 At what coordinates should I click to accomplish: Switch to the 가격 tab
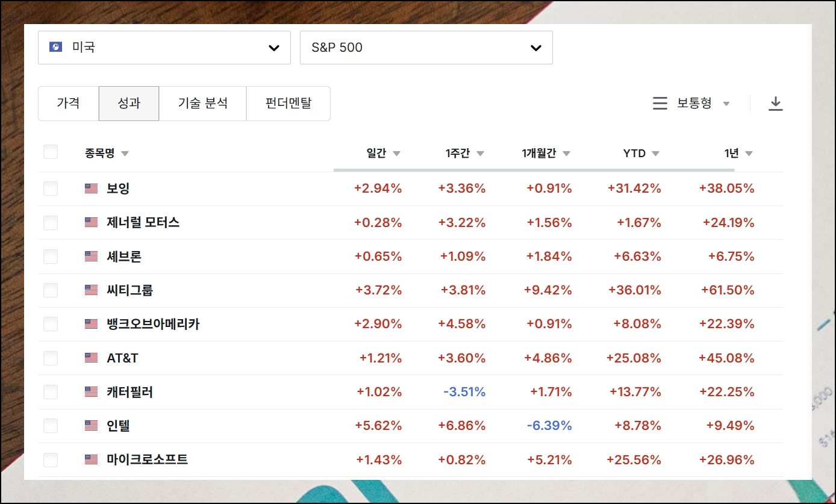click(68, 104)
